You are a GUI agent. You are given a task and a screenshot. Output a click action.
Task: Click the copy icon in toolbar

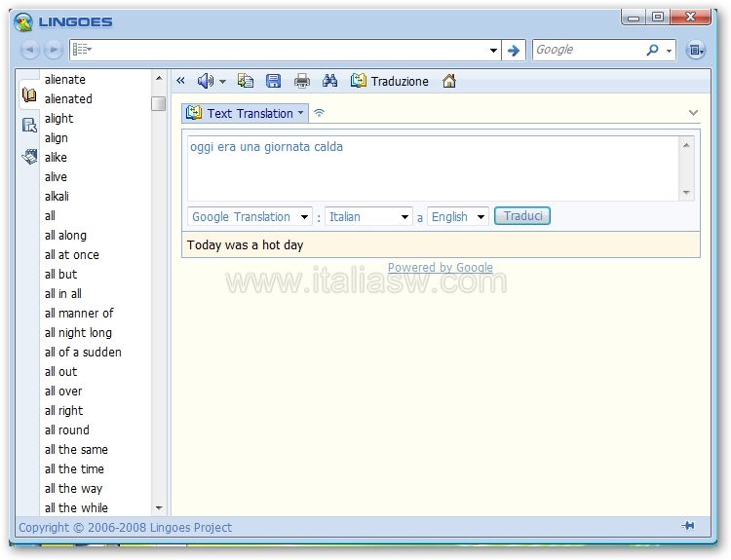[x=246, y=81]
